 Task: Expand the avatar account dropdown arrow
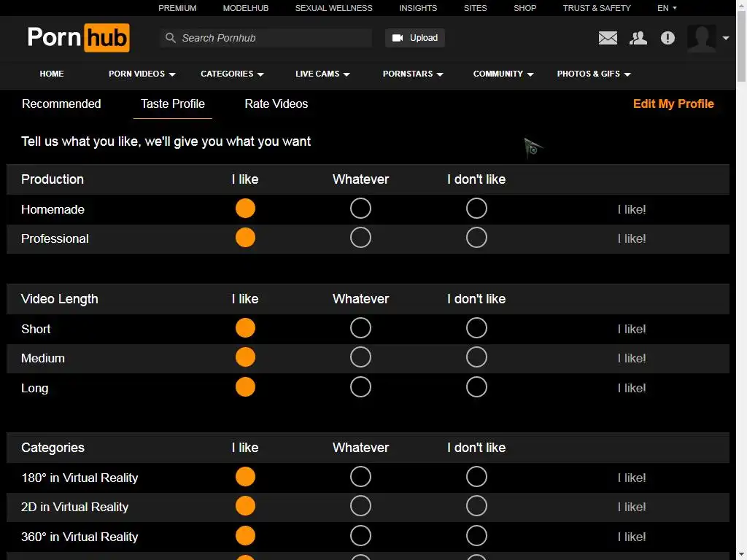pos(726,38)
